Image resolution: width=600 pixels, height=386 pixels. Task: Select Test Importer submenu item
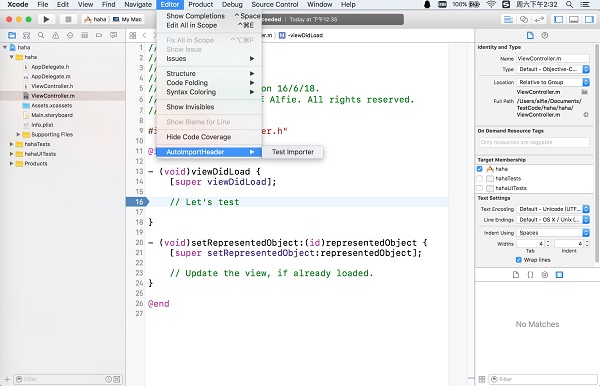[x=293, y=152]
